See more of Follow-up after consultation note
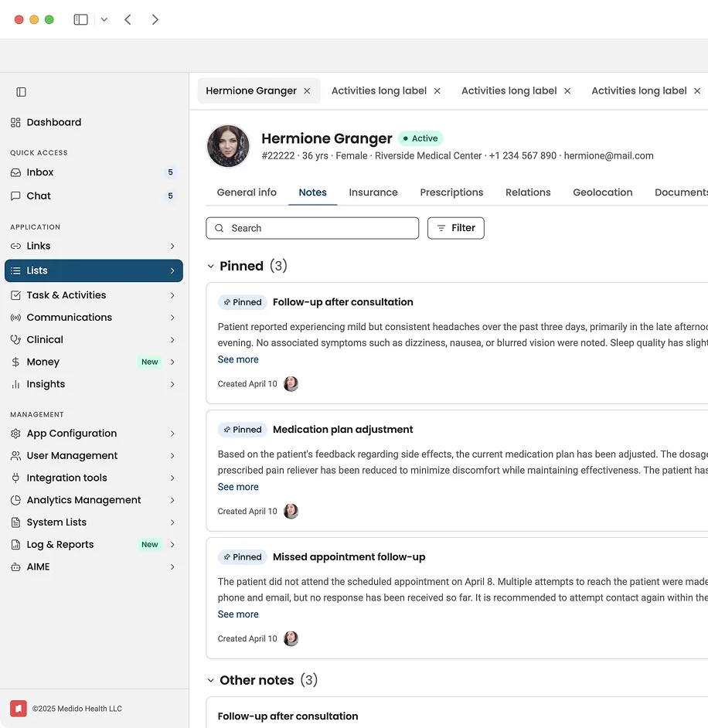Viewport: 708px width, 728px height. click(238, 359)
